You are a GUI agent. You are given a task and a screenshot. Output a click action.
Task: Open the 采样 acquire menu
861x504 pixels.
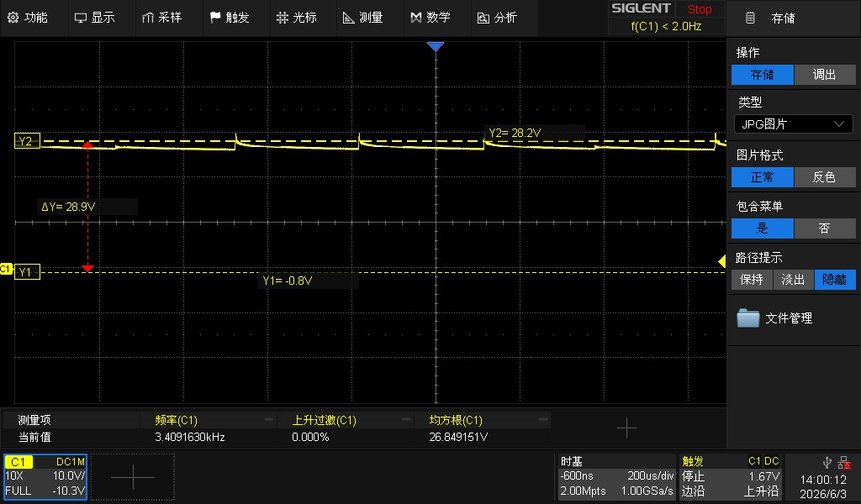tap(161, 18)
